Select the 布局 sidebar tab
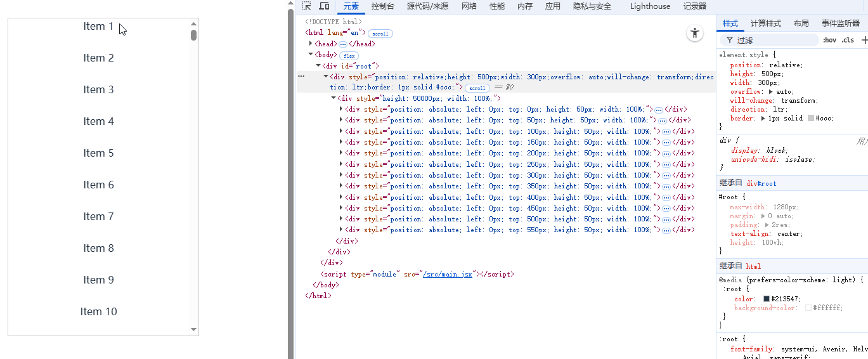Image resolution: width=868 pixels, height=359 pixels. (x=801, y=23)
